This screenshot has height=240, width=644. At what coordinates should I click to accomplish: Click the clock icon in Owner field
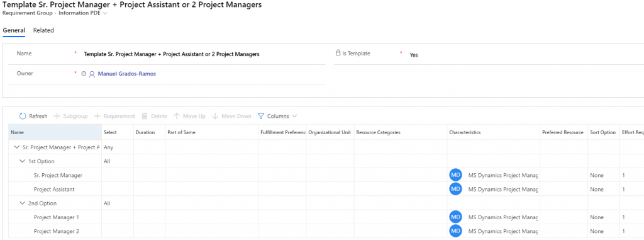click(84, 74)
